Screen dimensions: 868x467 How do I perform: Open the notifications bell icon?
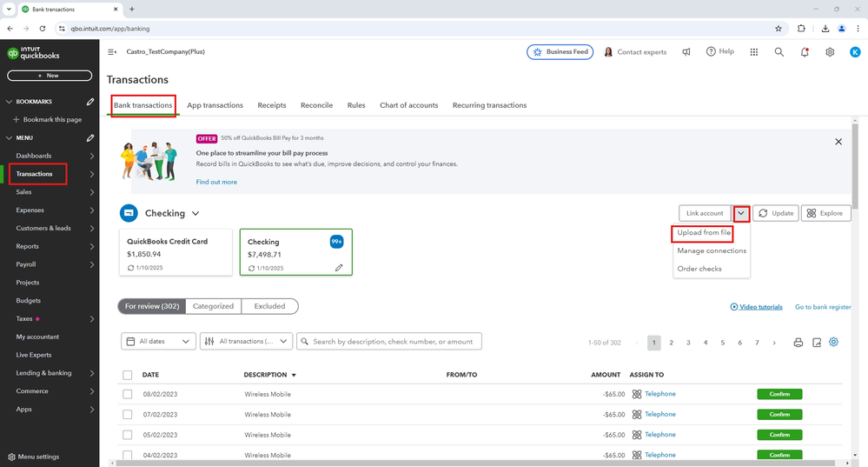(805, 51)
